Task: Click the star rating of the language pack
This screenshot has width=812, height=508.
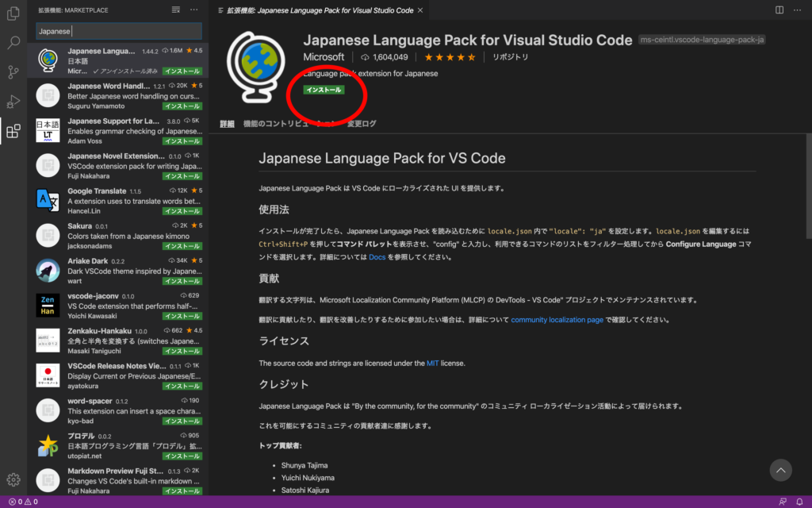Action: (x=450, y=57)
